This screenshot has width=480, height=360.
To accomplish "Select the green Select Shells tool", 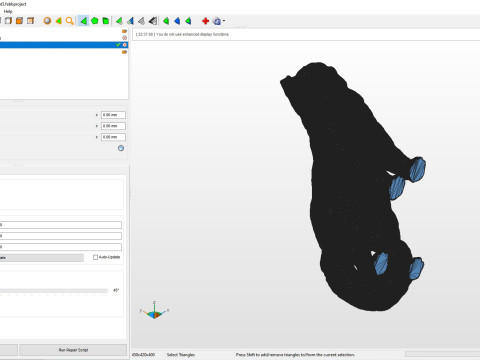I will pos(106,21).
